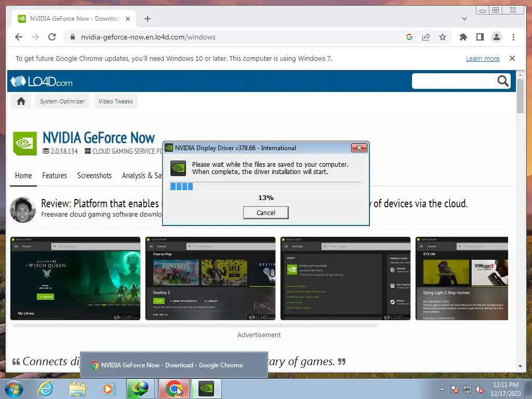
Task: Click the LO4D search magnifier icon
Action: (503, 81)
